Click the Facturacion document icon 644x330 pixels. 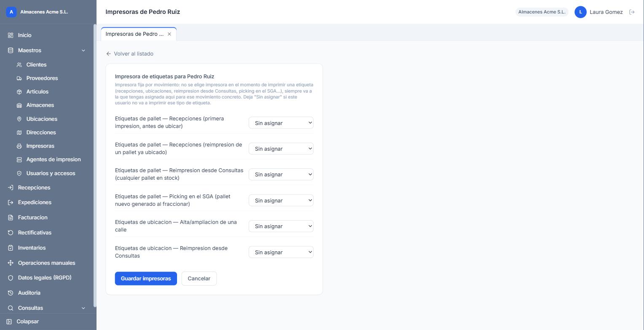(x=11, y=218)
